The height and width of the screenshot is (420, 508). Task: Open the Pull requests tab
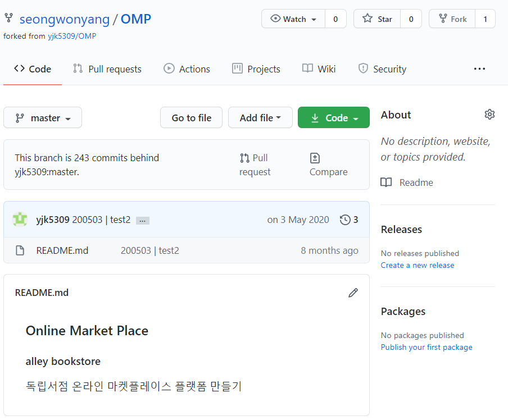pos(107,69)
